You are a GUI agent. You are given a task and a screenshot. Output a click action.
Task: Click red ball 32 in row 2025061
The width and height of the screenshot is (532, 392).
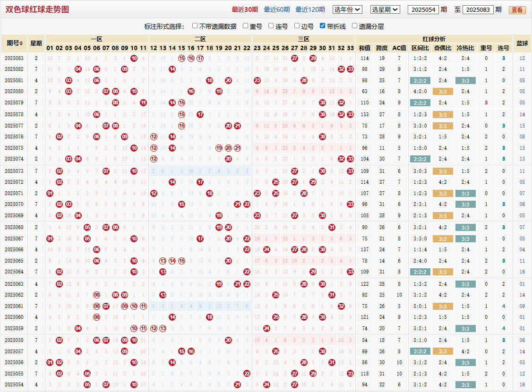click(x=341, y=306)
